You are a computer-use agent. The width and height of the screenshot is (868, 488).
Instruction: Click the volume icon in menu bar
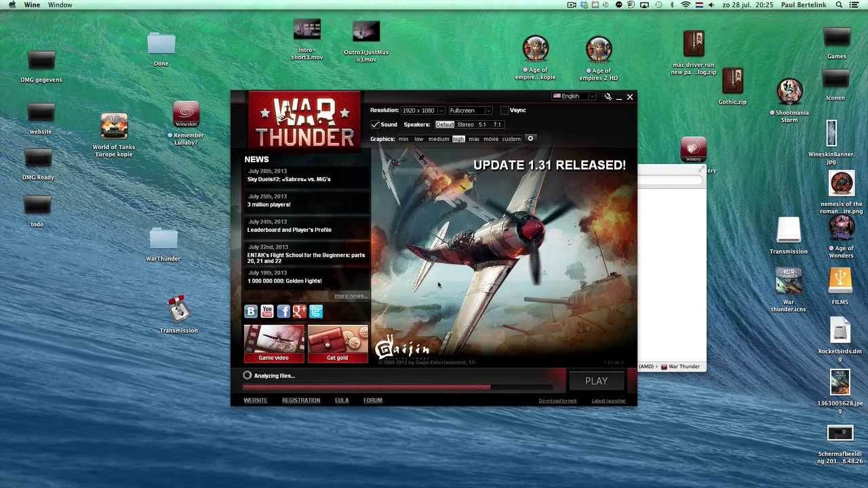[x=711, y=5]
